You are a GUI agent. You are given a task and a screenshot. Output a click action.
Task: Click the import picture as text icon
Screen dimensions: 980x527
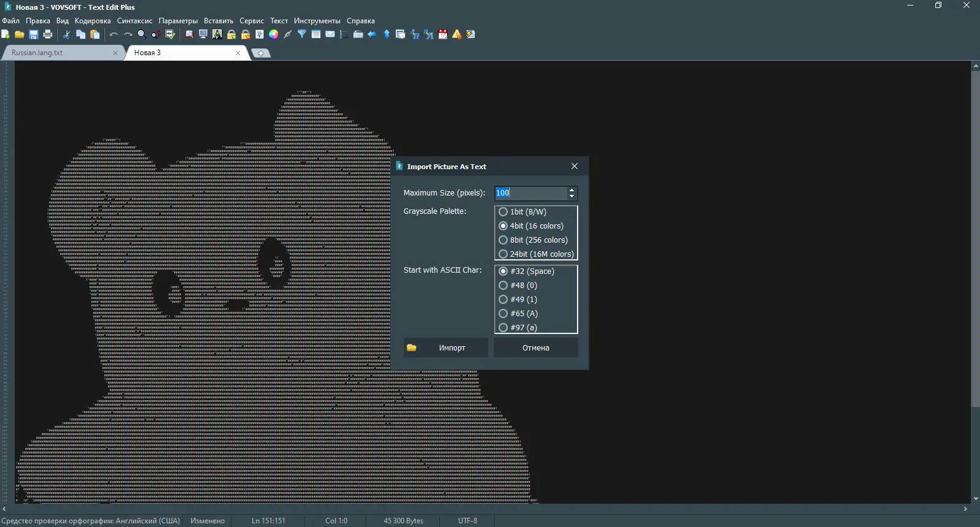pyautogui.click(x=217, y=34)
